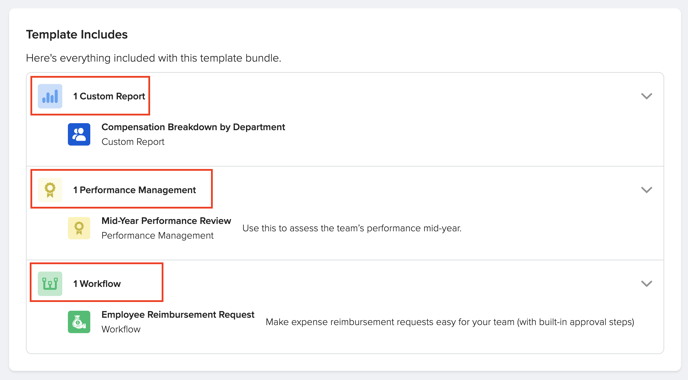Viewport: 688px width, 380px height.
Task: Select the 1 Performance Management header label
Action: [134, 190]
